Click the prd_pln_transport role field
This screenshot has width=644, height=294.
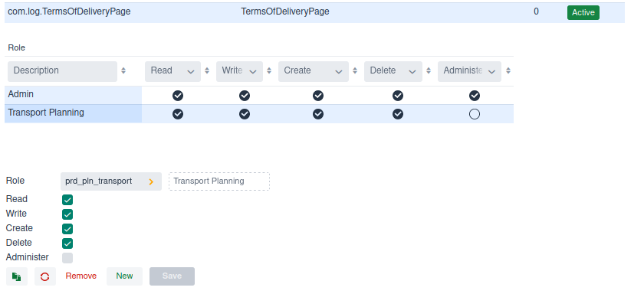pyautogui.click(x=111, y=181)
